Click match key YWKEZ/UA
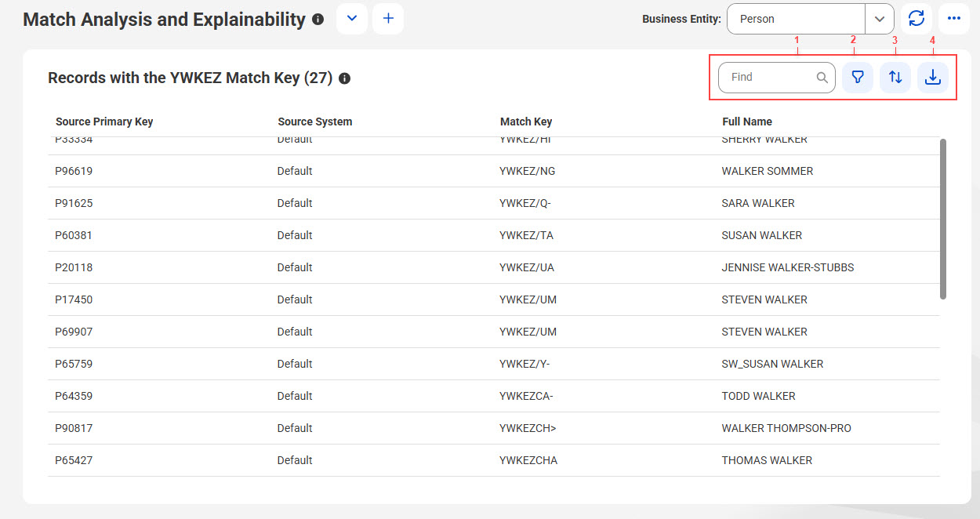Screen dimensions: 980x519 click(527, 267)
